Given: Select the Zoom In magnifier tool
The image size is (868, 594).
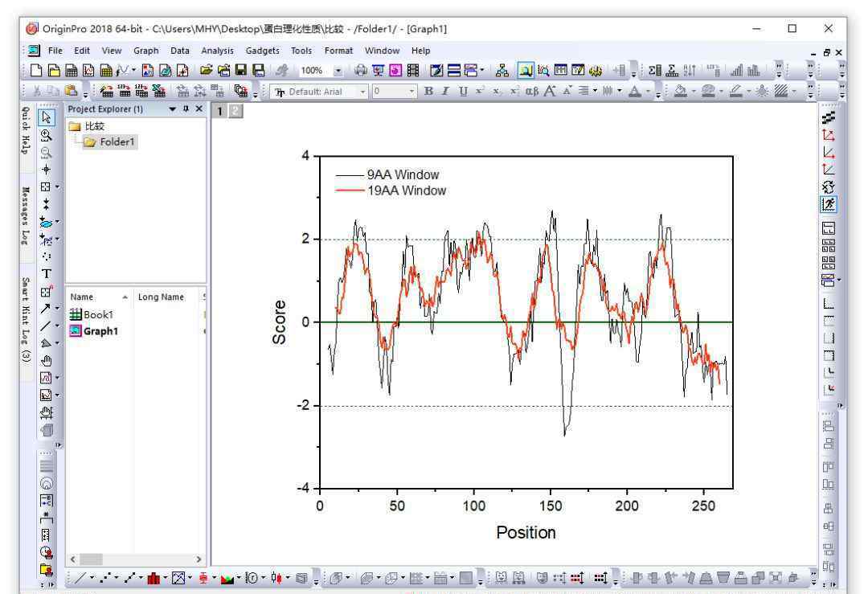Looking at the screenshot, I should pos(47,135).
